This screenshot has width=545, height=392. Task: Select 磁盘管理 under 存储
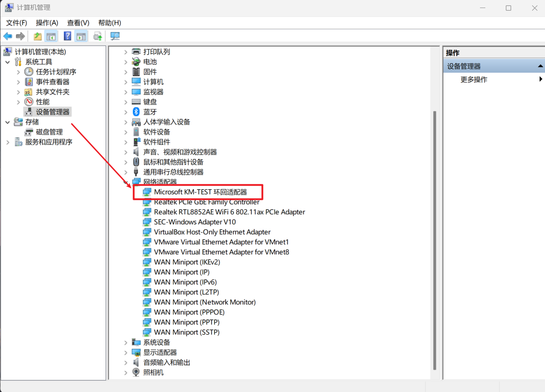click(x=49, y=132)
